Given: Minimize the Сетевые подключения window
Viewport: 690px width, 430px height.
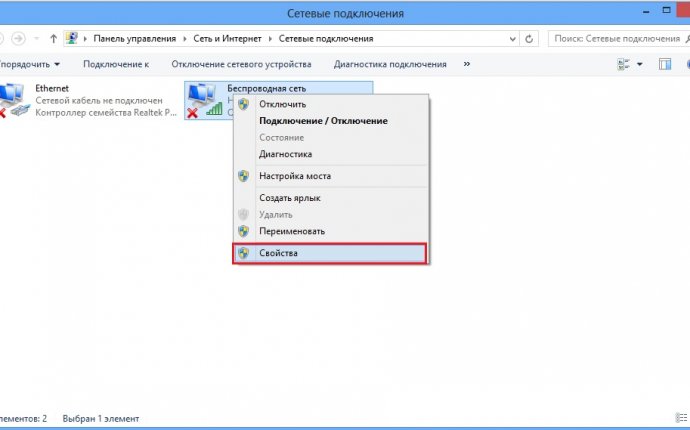Looking at the screenshot, I should [x=646, y=12].
